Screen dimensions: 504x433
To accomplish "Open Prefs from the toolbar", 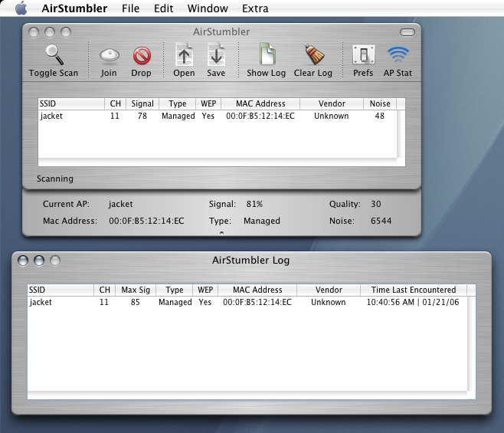I will (363, 56).
